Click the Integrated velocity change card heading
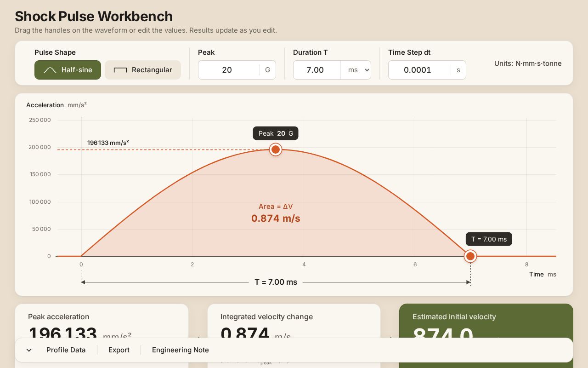Viewport: 588px width, 368px height. [266, 316]
